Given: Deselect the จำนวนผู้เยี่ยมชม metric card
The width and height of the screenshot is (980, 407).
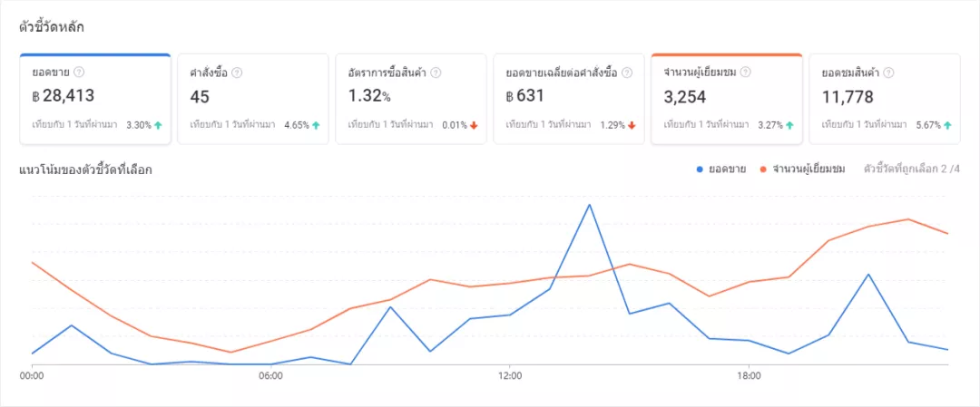Looking at the screenshot, I should (x=726, y=99).
